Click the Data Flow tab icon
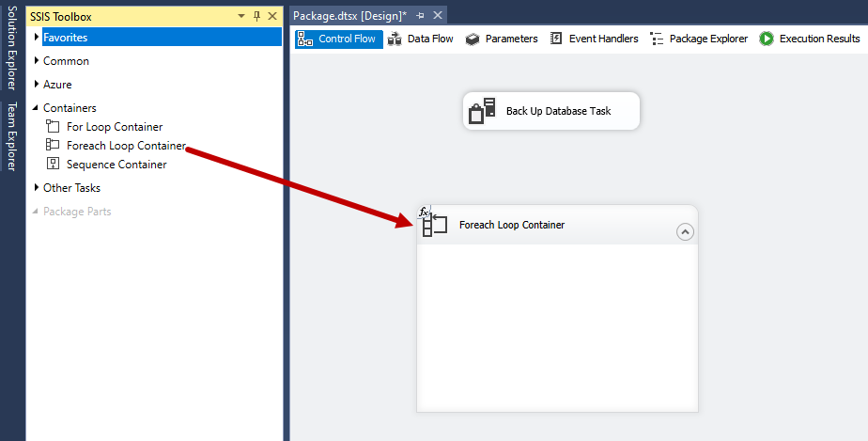 click(395, 39)
